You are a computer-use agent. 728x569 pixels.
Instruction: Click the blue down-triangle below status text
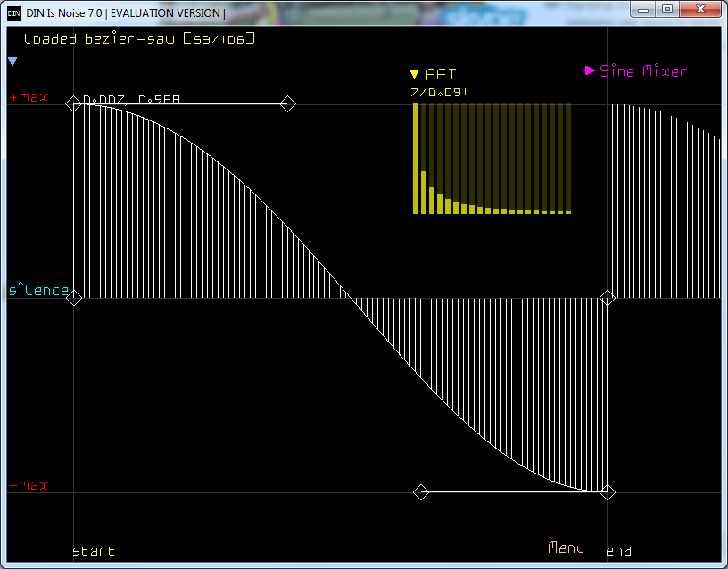tap(12, 62)
